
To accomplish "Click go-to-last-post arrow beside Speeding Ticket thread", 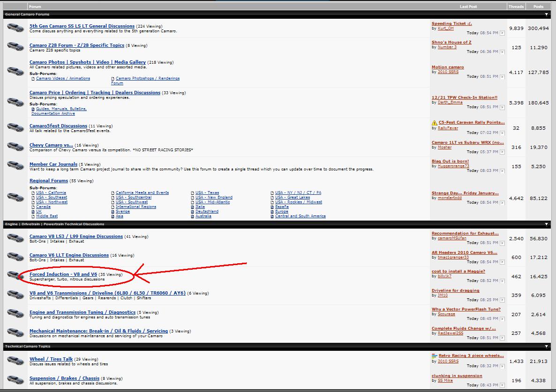I will point(502,33).
